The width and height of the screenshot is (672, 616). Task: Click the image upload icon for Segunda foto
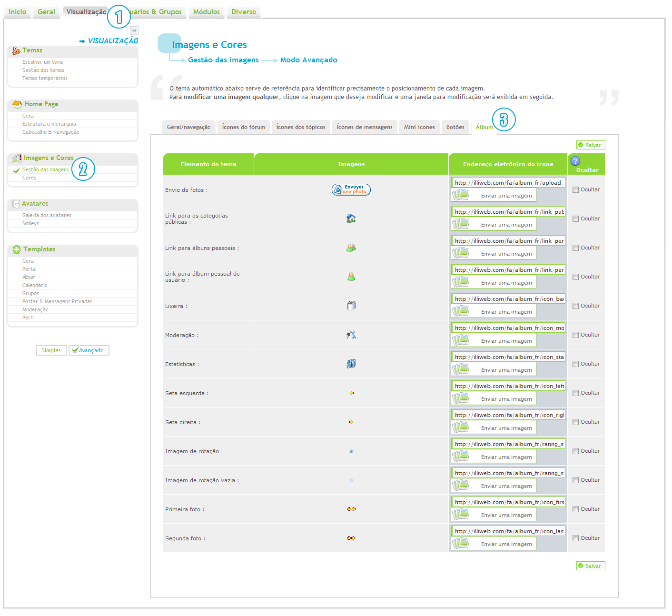tap(461, 543)
